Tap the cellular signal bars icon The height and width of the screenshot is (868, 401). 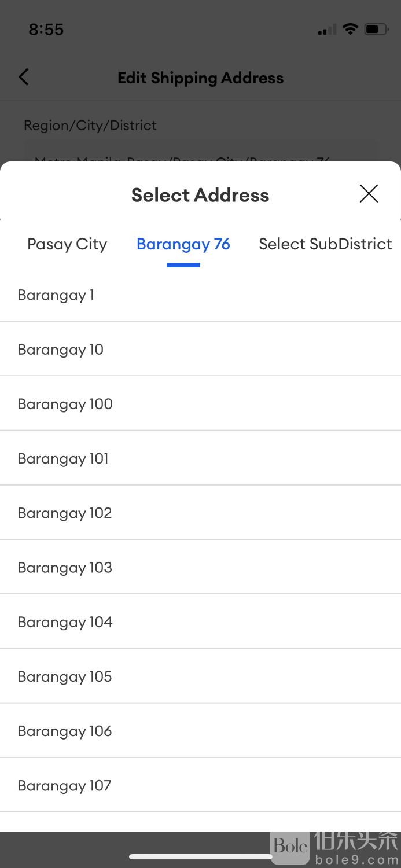(326, 30)
